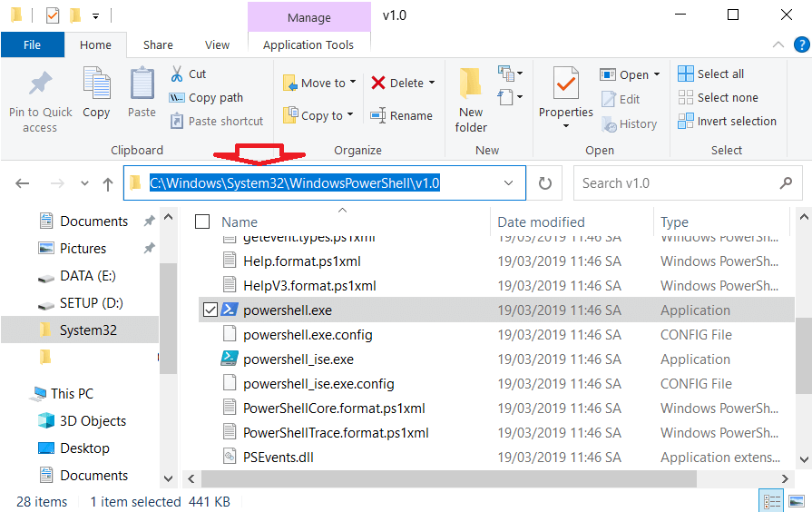Image resolution: width=812 pixels, height=512 pixels.
Task: Expand the Delete dropdown arrow
Action: 431,83
